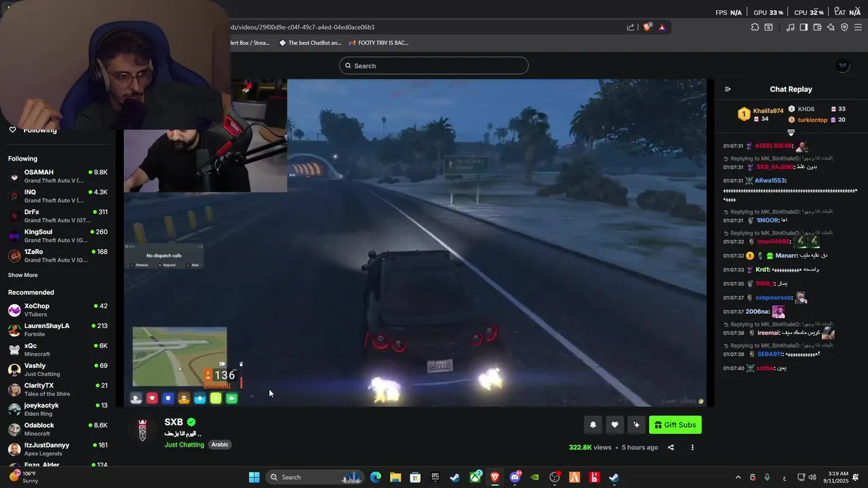The image size is (868, 488).
Task: Click Show More under Following list
Action: pos(23,275)
